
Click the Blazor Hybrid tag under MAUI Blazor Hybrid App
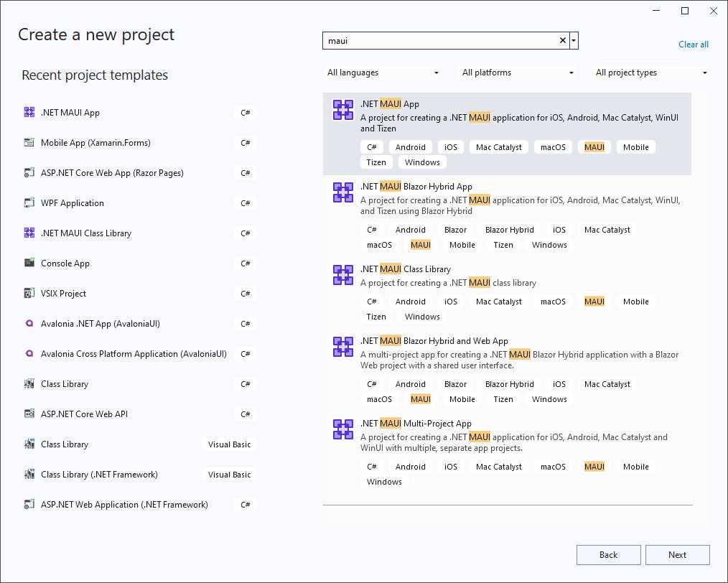(x=509, y=230)
